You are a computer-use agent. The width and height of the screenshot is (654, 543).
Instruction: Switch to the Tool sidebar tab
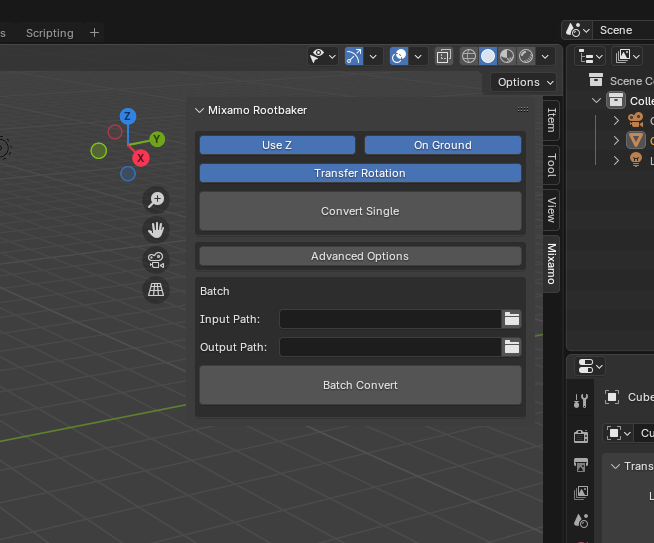pos(551,165)
